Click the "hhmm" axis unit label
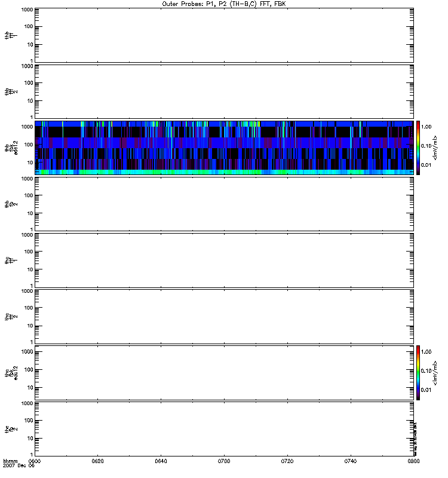The height and width of the screenshot is (478, 448). point(10,461)
